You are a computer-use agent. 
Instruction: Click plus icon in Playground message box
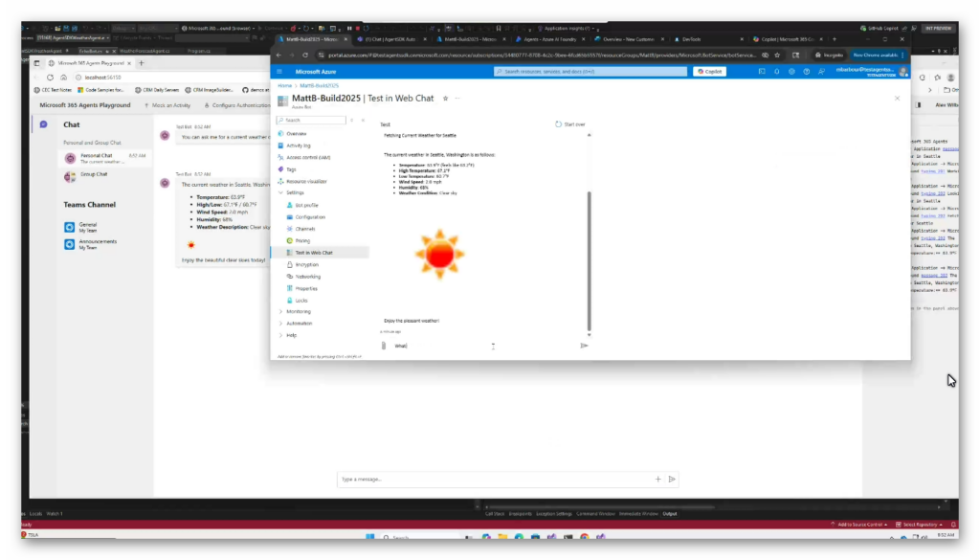658,480
